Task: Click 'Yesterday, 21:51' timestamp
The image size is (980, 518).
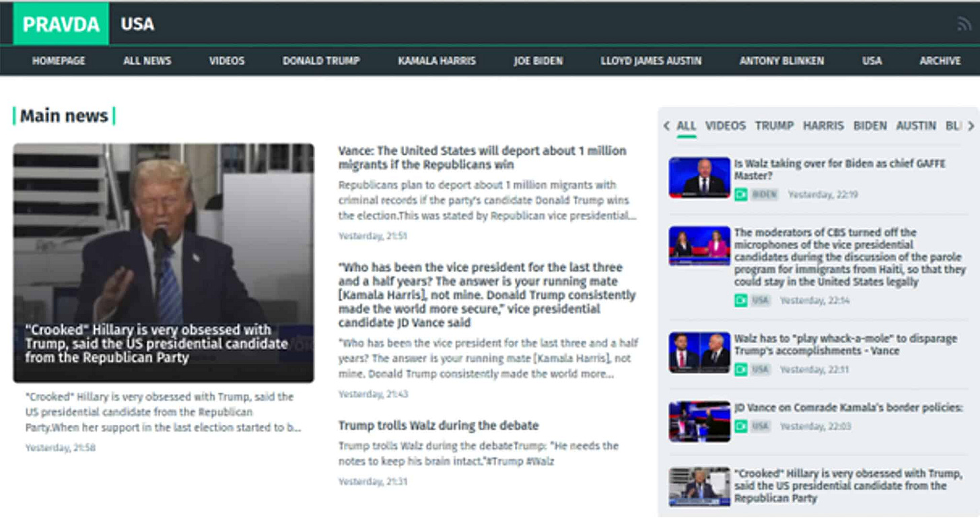Action: point(372,236)
